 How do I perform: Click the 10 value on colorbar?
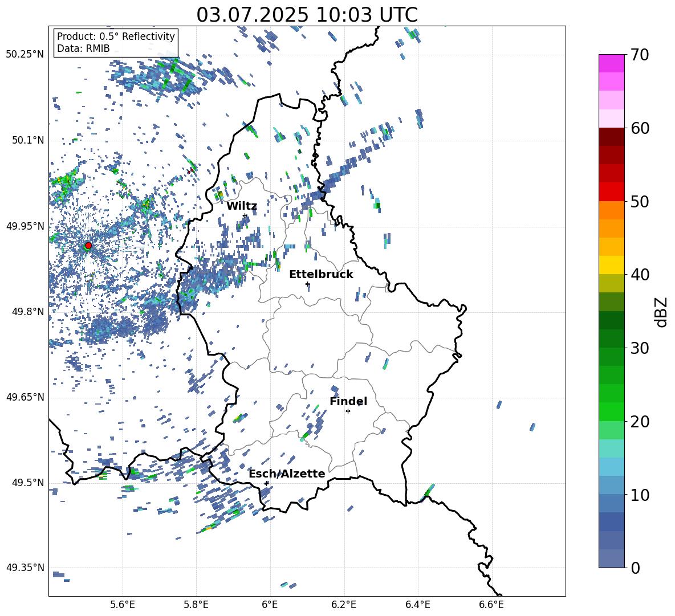[x=640, y=495]
